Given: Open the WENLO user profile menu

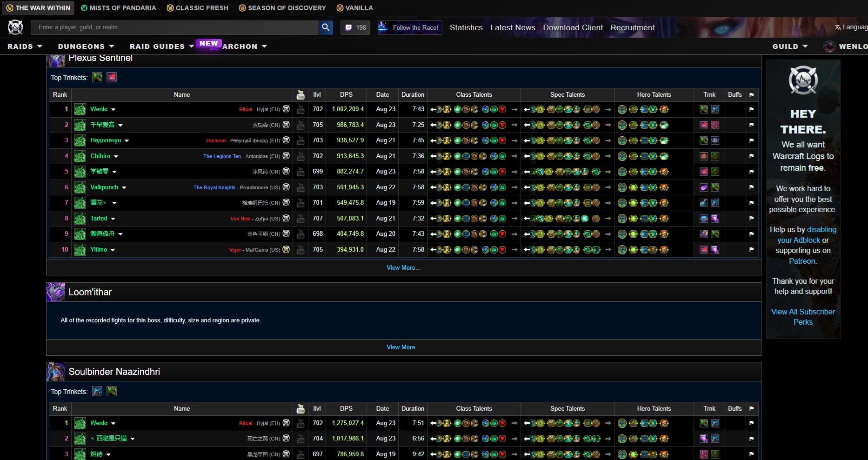Looking at the screenshot, I should [x=846, y=47].
